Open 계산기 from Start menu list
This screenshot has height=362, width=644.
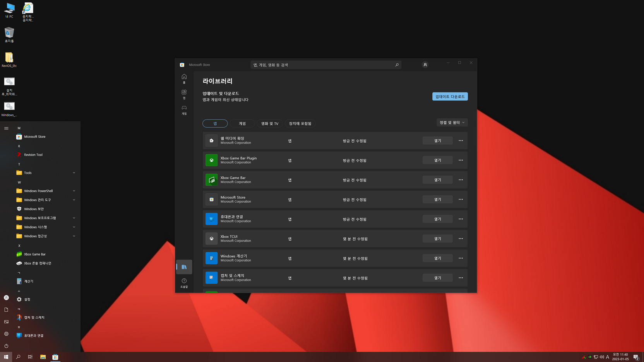(46, 281)
